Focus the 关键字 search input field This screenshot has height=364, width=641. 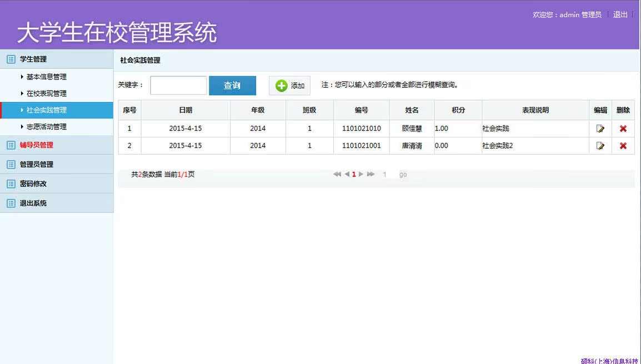[x=178, y=86]
